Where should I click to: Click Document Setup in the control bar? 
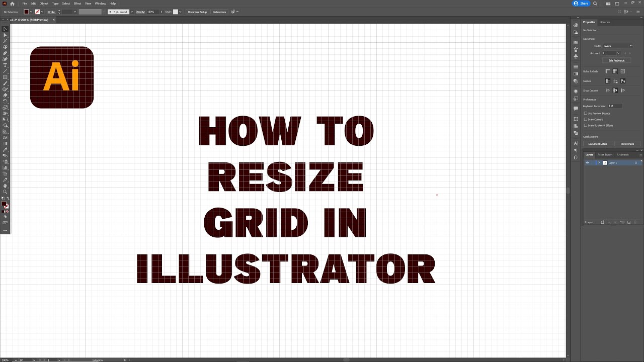[197, 12]
